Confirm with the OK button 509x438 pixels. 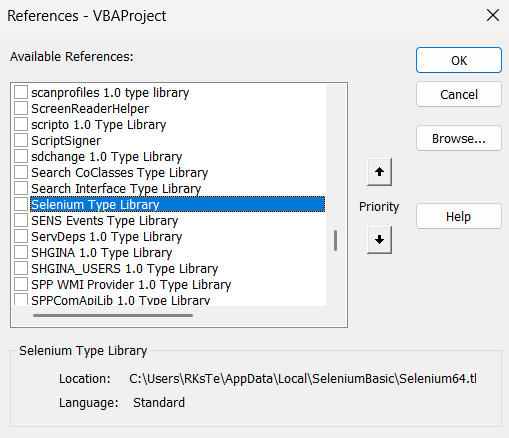pyautogui.click(x=459, y=60)
